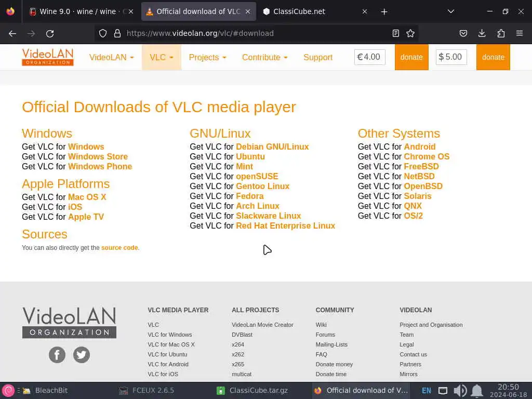Save the page to Pocket via its icon
532x399 pixels.
click(x=463, y=33)
